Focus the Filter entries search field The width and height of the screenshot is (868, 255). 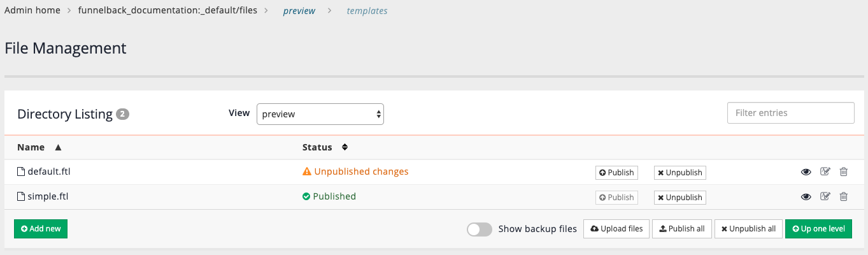point(790,113)
